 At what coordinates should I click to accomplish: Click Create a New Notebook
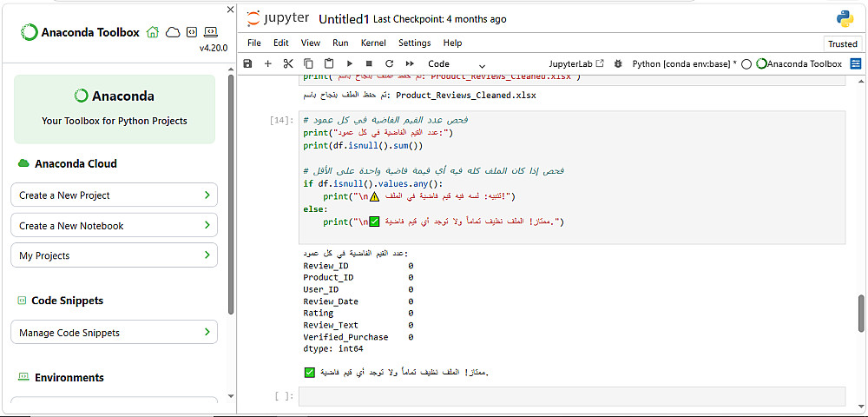[114, 225]
